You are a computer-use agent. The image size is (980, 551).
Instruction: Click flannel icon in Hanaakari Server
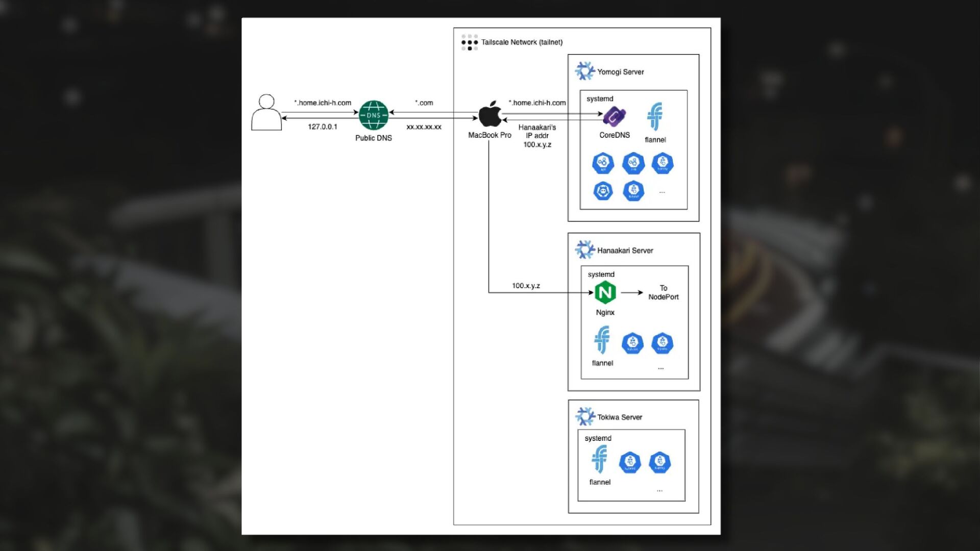tap(602, 340)
